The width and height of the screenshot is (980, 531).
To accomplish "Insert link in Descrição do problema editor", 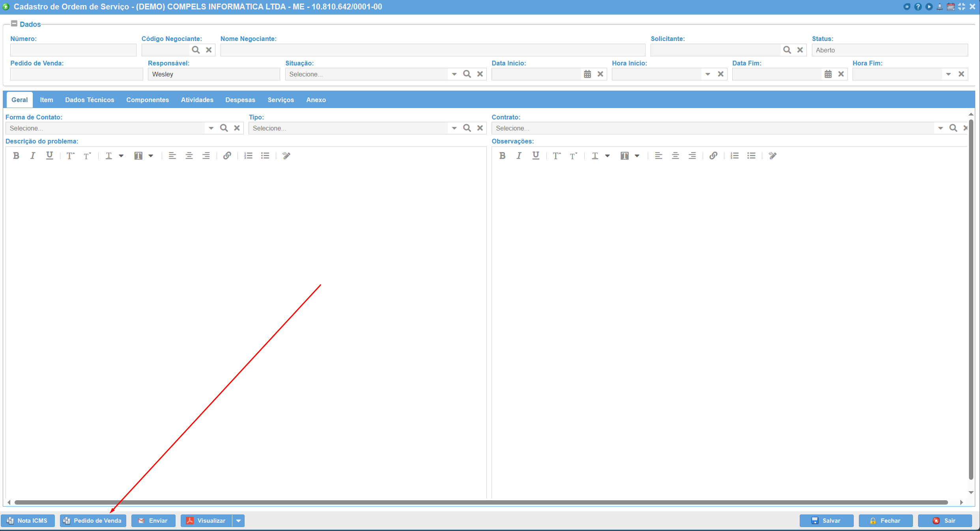I will (227, 156).
